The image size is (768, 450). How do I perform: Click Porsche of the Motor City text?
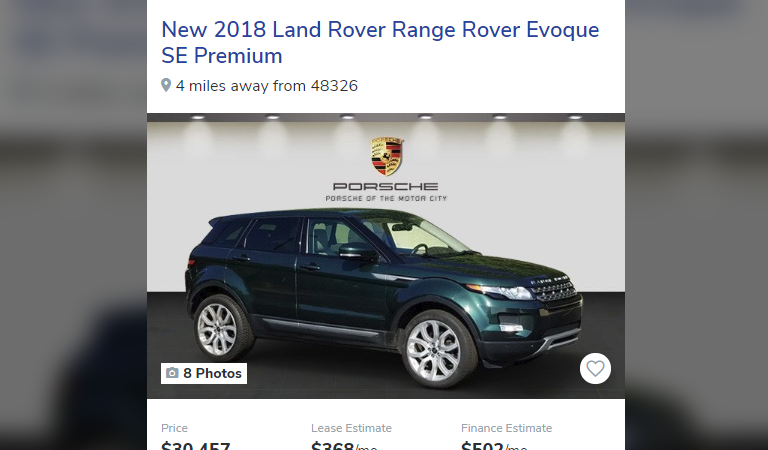point(386,198)
